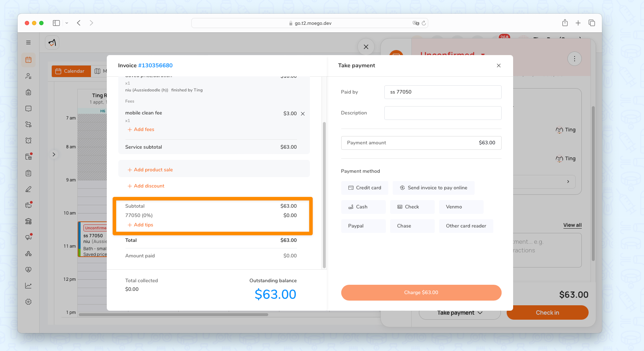Open the messages icon in the sidebar
The image size is (644, 351).
tap(28, 108)
